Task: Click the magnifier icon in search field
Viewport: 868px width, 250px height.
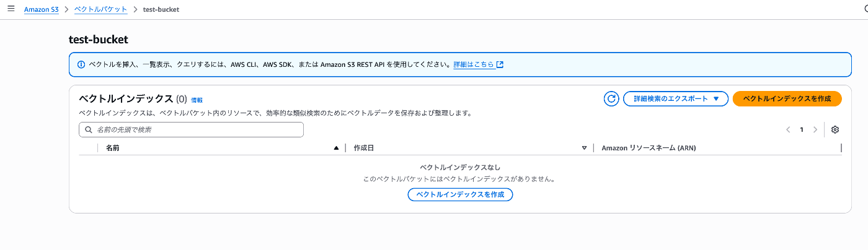Action: (x=89, y=130)
